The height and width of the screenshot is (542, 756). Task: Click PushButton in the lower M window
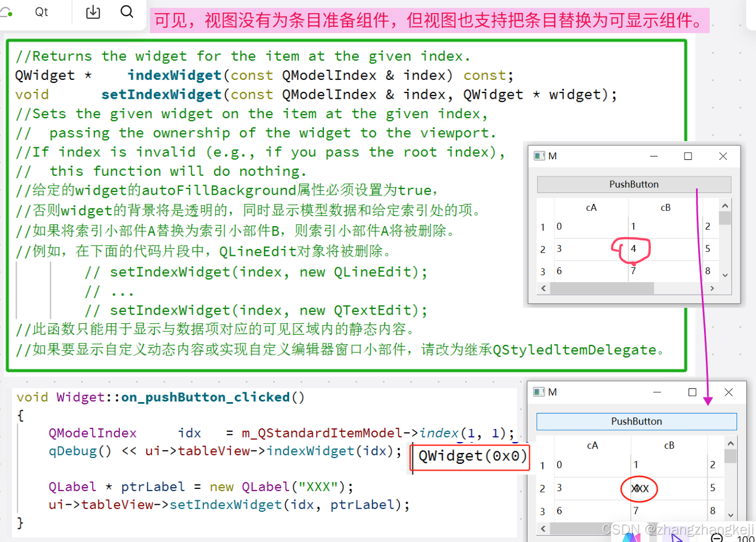(x=636, y=421)
